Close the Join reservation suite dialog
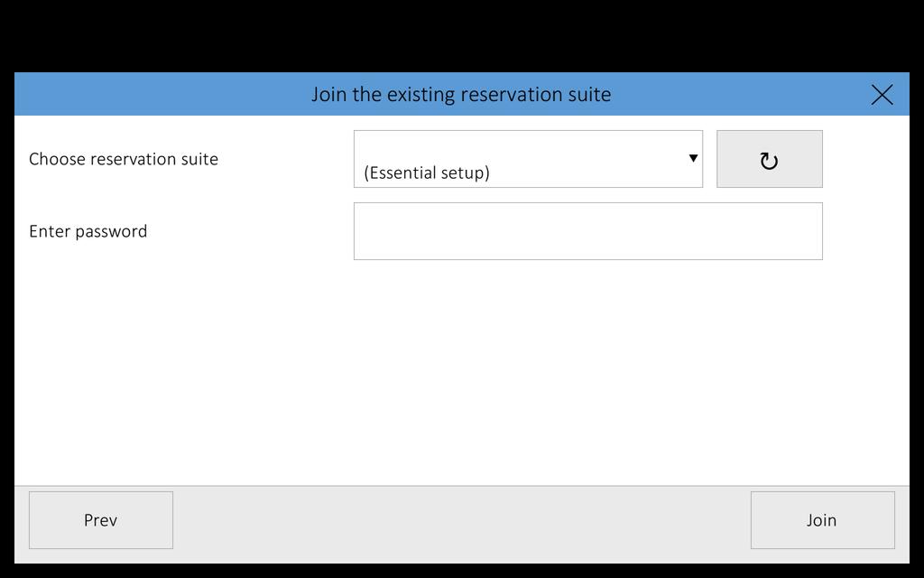924x578 pixels. coord(882,94)
